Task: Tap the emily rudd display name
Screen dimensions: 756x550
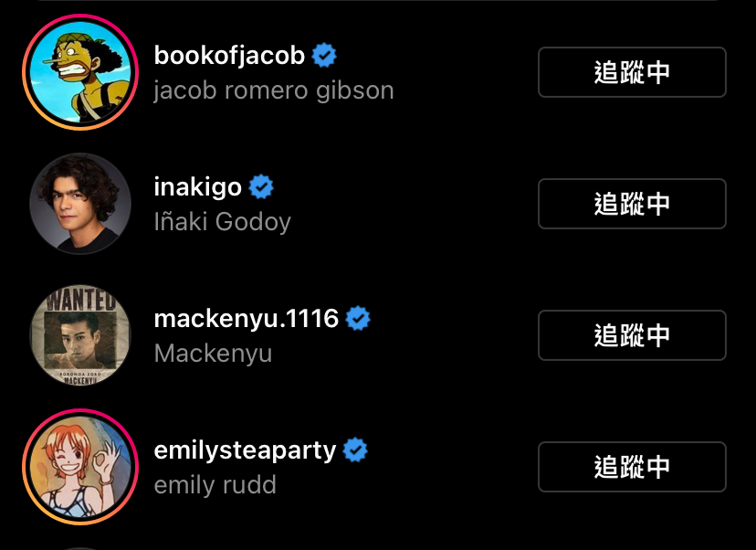Action: tap(215, 485)
